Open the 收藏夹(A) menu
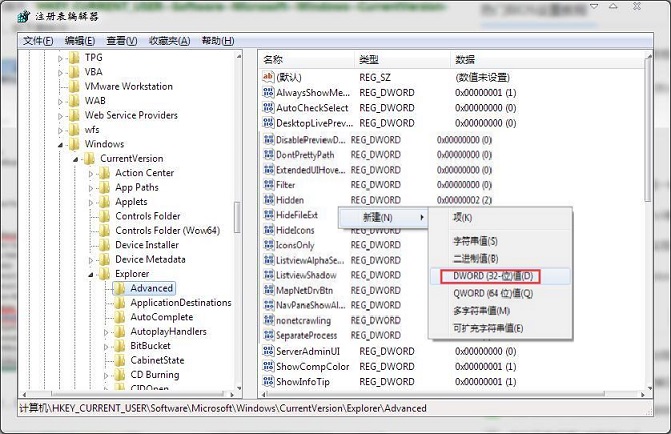This screenshot has height=434, width=671. pyautogui.click(x=169, y=41)
